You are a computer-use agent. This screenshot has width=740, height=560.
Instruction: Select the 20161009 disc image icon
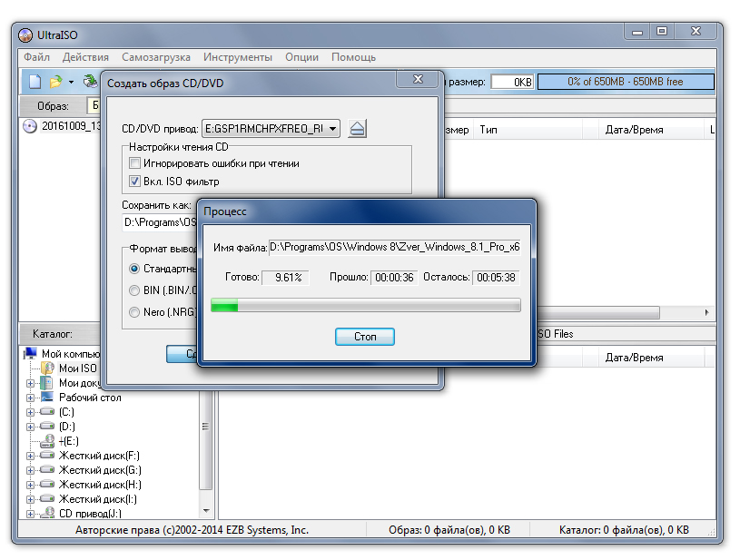pyautogui.click(x=30, y=126)
